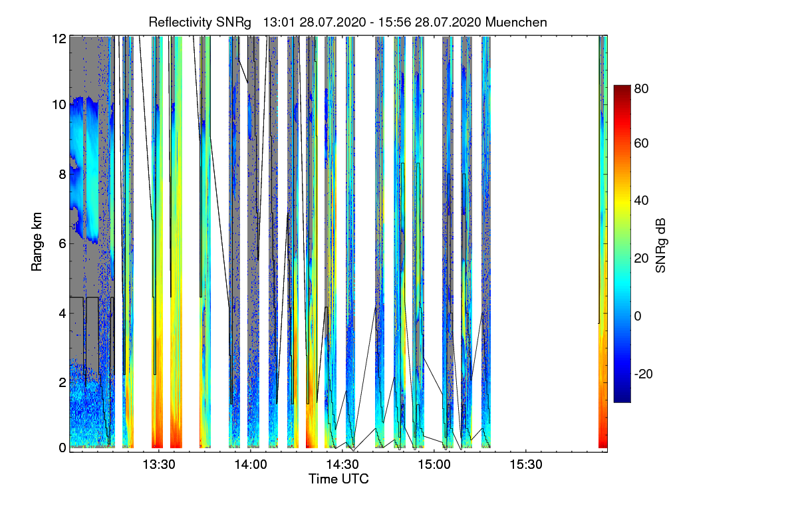Image resolution: width=798 pixels, height=532 pixels.
Task: Click the dark red top of colorbar
Action: pyautogui.click(x=622, y=90)
